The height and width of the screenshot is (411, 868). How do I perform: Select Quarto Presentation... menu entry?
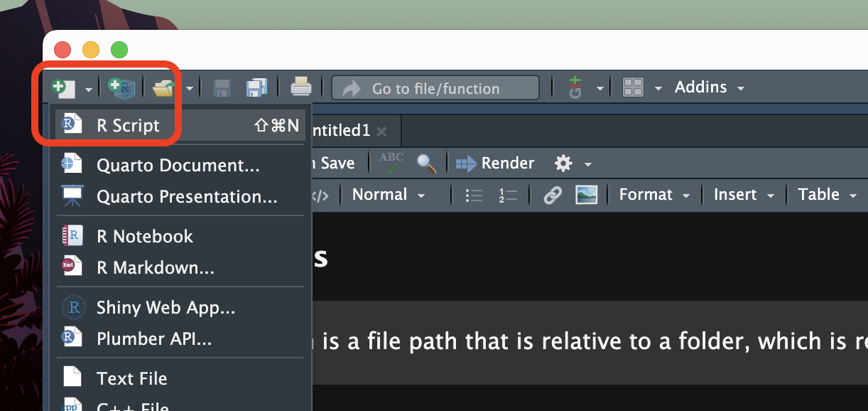point(180,196)
